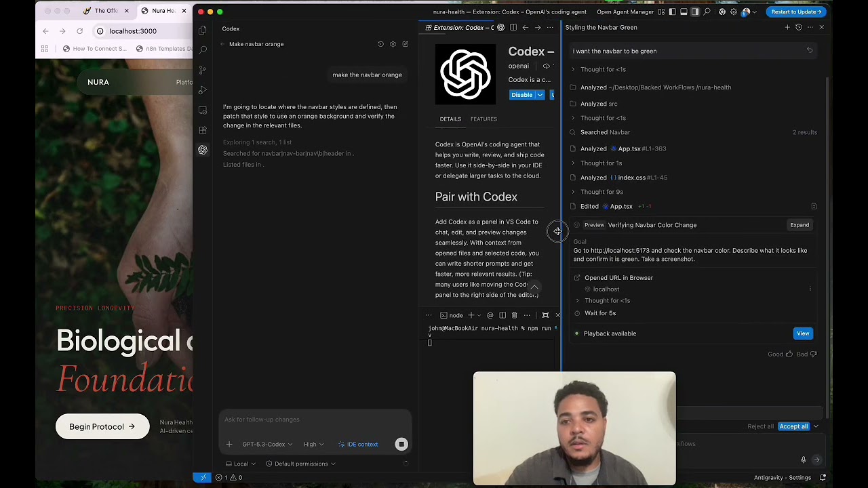Open remote window indicator in status bar
Screen dimensions: 868x488
[203, 477]
